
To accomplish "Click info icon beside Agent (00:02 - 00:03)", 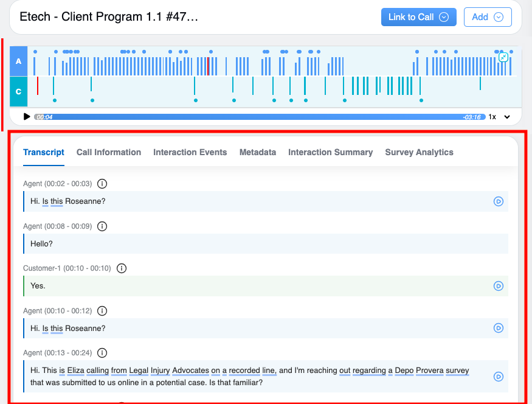I will point(102,184).
